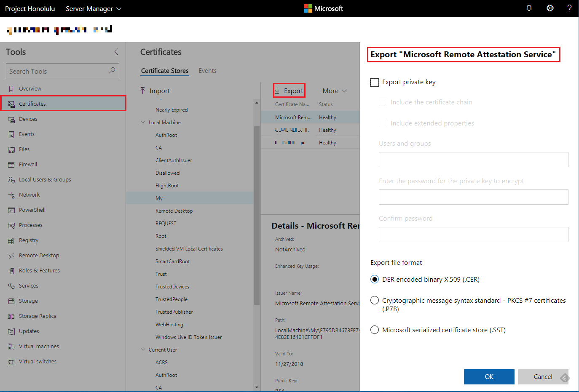
Task: Click the scrollbar up arrow of store tree
Action: point(257,102)
